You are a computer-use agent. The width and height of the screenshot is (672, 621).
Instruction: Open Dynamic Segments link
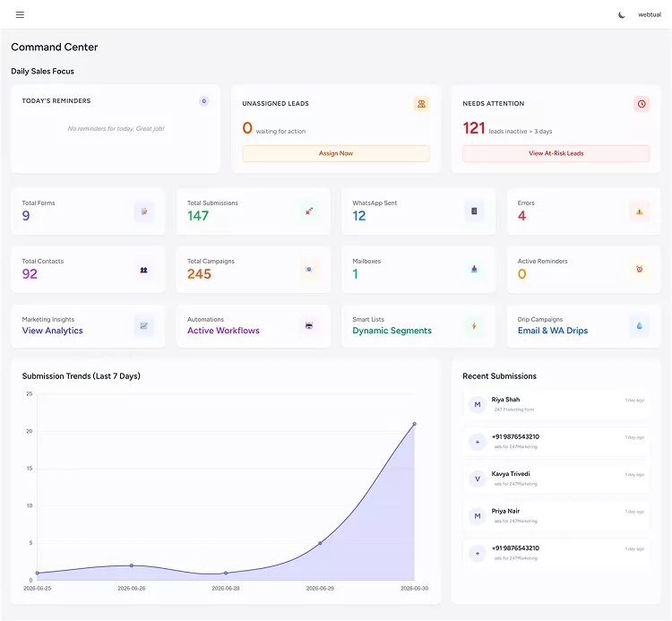[392, 331]
